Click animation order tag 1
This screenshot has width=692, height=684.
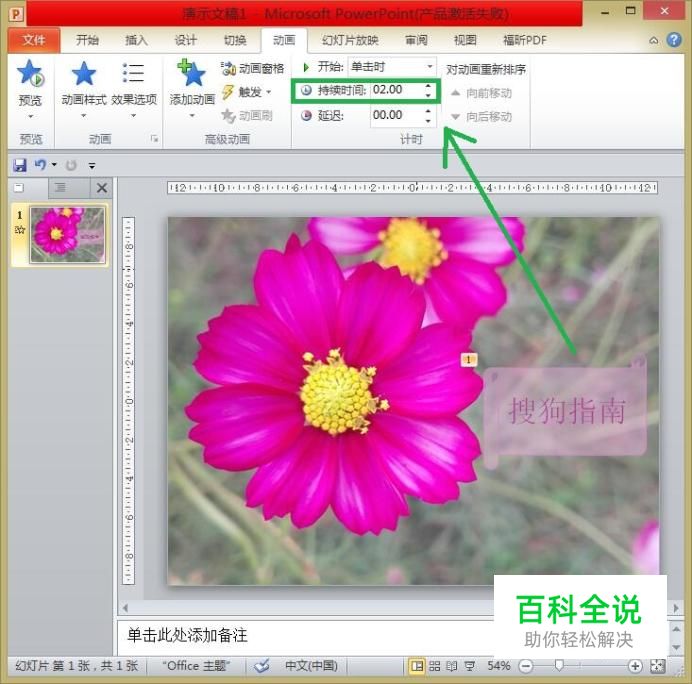pyautogui.click(x=469, y=360)
